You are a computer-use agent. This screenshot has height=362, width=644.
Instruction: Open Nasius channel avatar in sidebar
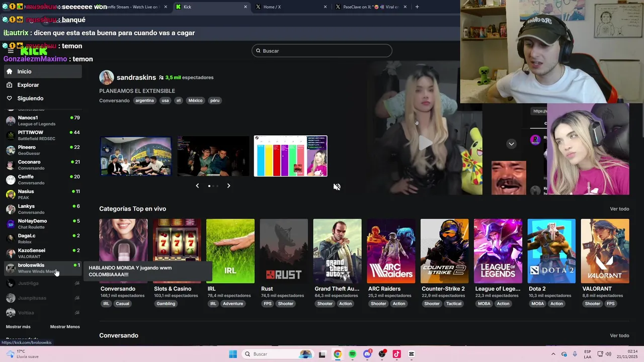click(11, 195)
